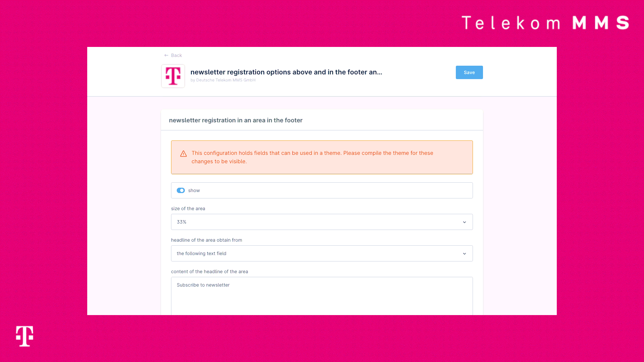The width and height of the screenshot is (644, 362).
Task: Click the Back navigation link
Action: (172, 55)
